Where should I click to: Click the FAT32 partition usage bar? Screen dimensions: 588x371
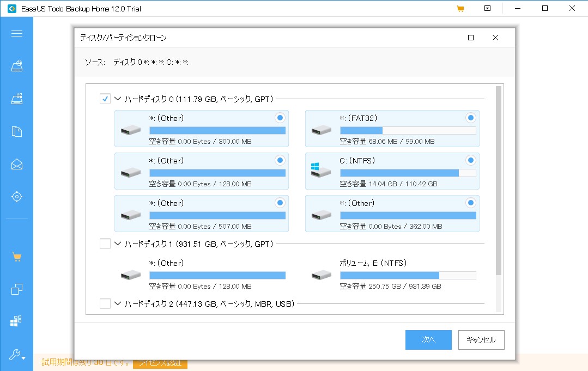[x=408, y=130]
